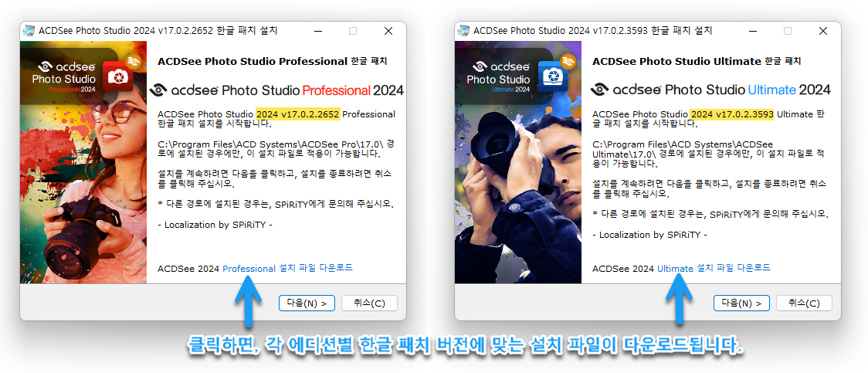Click acdsee eye logo beside Professional 2024 heading

[x=159, y=90]
